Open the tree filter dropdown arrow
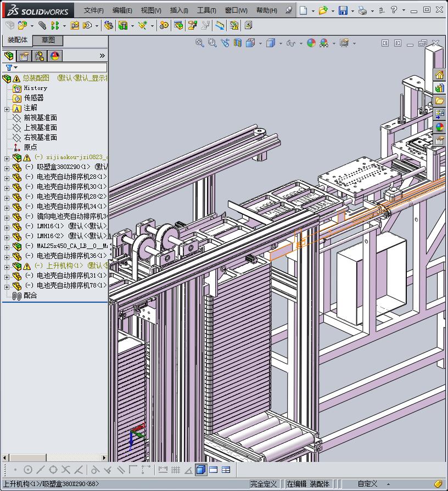This screenshot has height=491, width=448. 16,68
